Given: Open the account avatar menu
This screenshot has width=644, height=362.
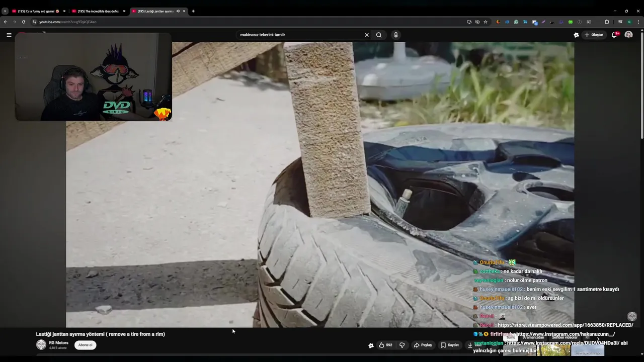Looking at the screenshot, I should pos(628,35).
